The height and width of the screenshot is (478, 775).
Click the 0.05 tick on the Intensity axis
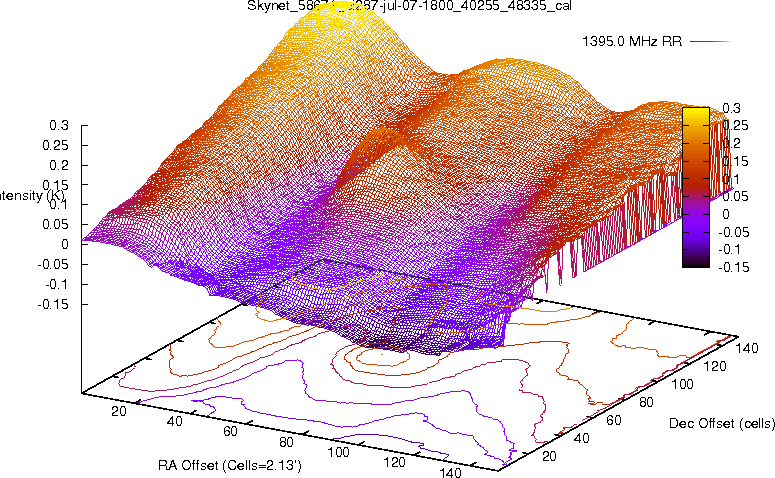pyautogui.click(x=55, y=224)
